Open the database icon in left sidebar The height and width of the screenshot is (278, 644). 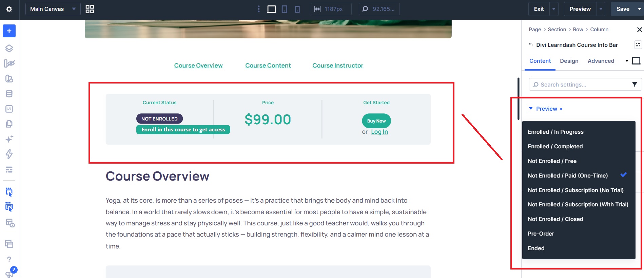point(9,94)
